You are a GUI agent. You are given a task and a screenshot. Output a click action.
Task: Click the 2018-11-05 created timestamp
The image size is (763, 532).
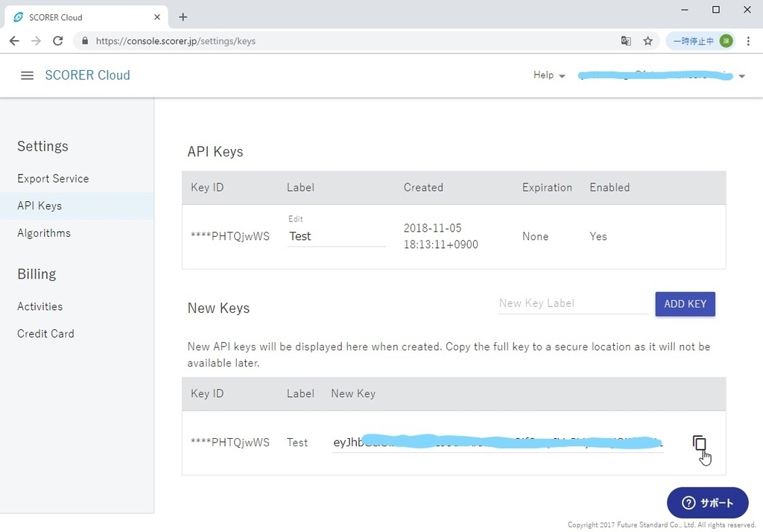[441, 236]
